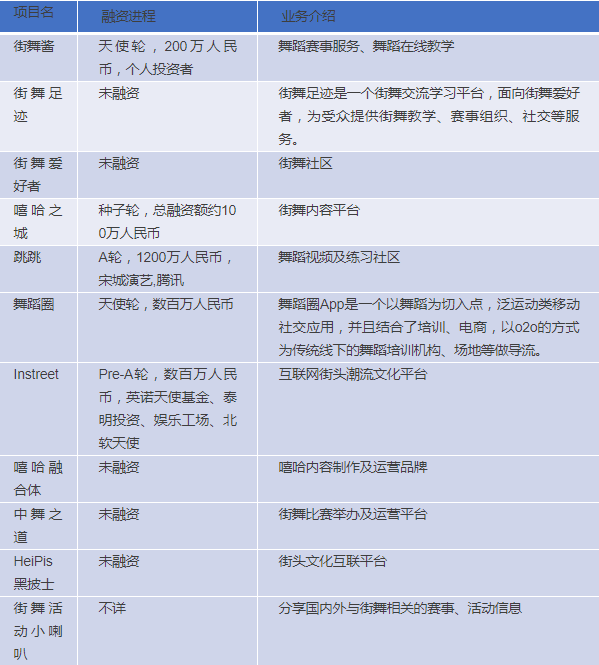Select the 街舞活动小喇叭 project cell
Viewport: 599px width, 665px height.
click(39, 631)
